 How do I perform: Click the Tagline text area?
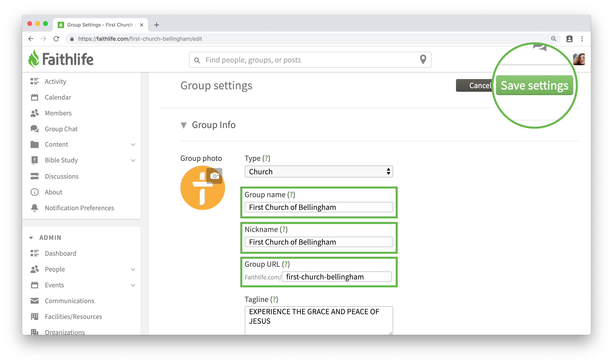[x=319, y=320]
